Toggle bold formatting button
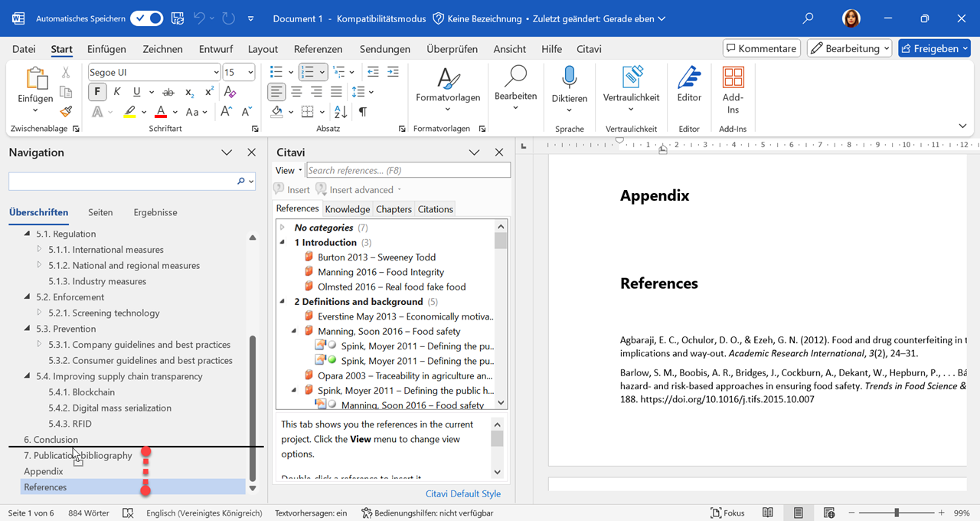 [97, 92]
